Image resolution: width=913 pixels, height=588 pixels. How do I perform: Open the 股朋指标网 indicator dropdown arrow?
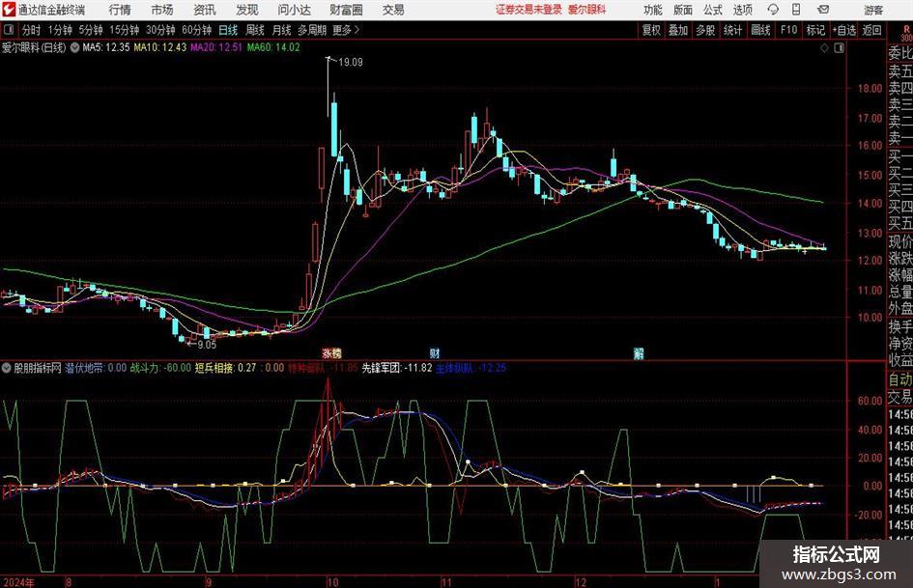[7, 368]
